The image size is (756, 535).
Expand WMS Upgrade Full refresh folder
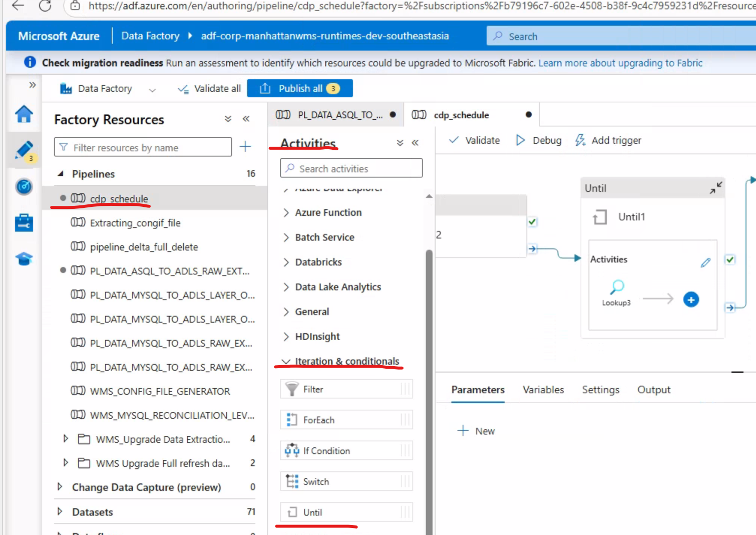point(66,463)
